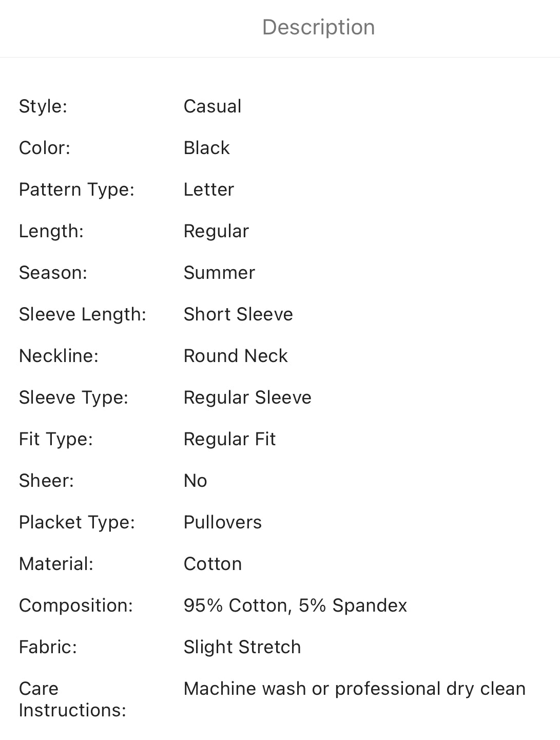Click the Sheer value No

pos(195,481)
